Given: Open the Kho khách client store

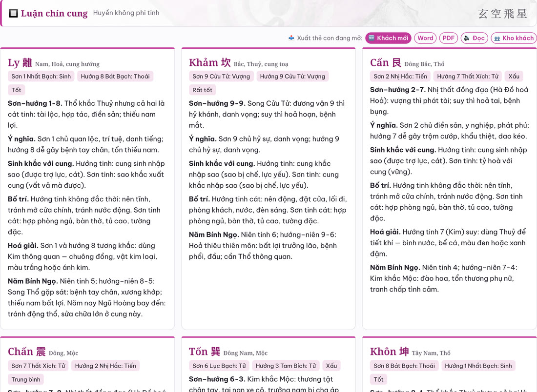Looking at the screenshot, I should (x=514, y=38).
